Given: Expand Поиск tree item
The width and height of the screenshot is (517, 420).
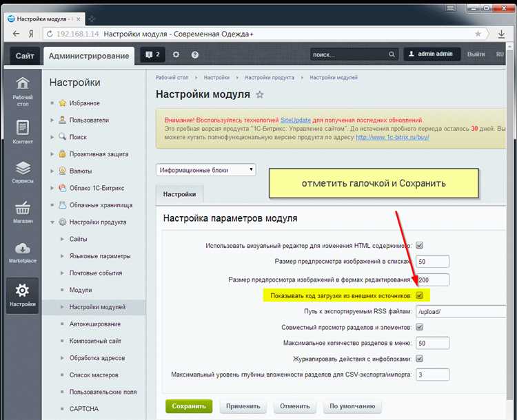Looking at the screenshot, I should pyautogui.click(x=52, y=137).
